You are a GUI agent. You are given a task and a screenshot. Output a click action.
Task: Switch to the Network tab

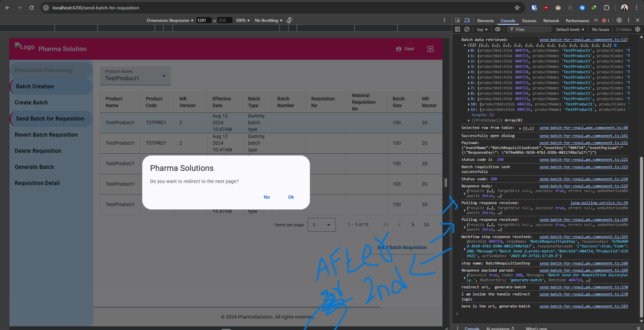pos(551,20)
